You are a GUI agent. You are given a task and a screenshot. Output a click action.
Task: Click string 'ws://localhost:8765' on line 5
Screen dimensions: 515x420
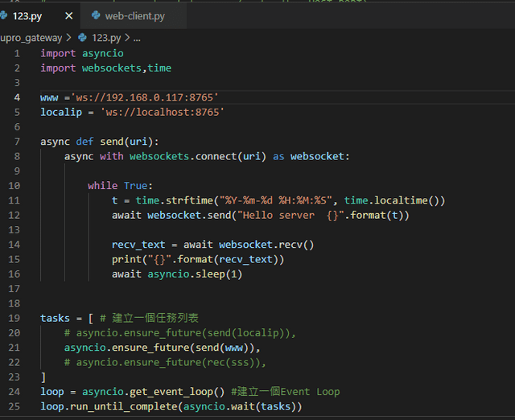coord(163,113)
